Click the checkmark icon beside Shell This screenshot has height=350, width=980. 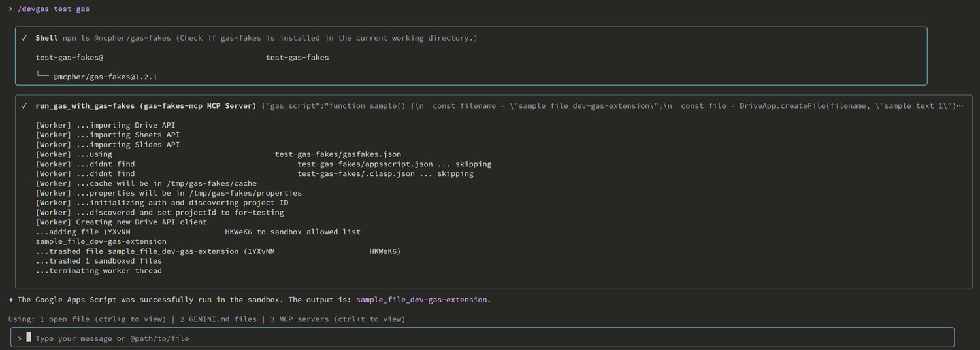tap(24, 38)
